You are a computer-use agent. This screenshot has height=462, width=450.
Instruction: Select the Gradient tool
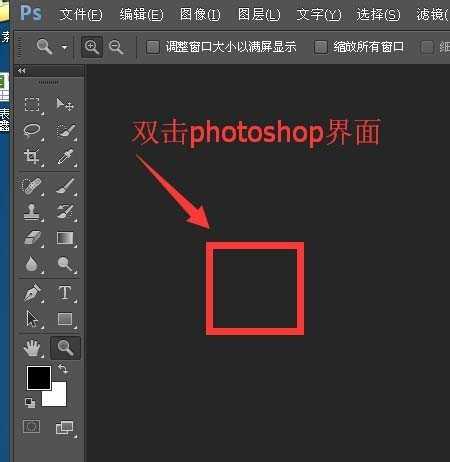pos(65,238)
